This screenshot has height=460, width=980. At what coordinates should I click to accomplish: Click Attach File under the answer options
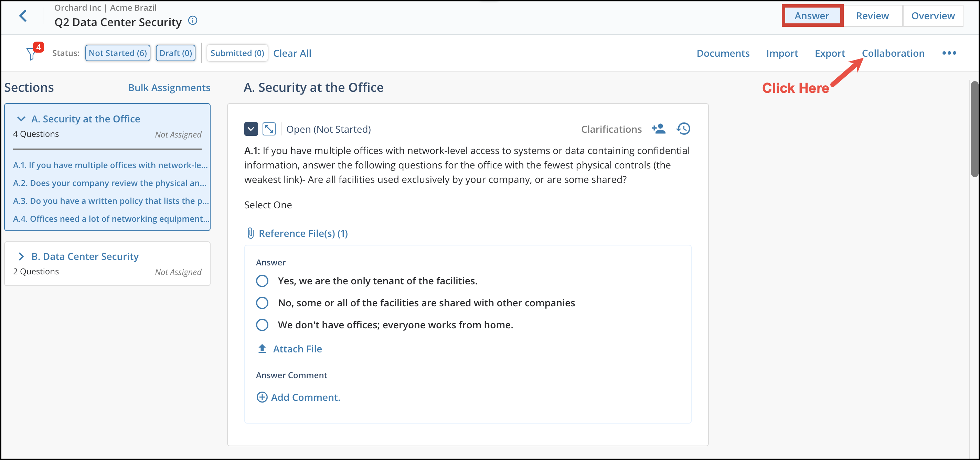pos(297,349)
